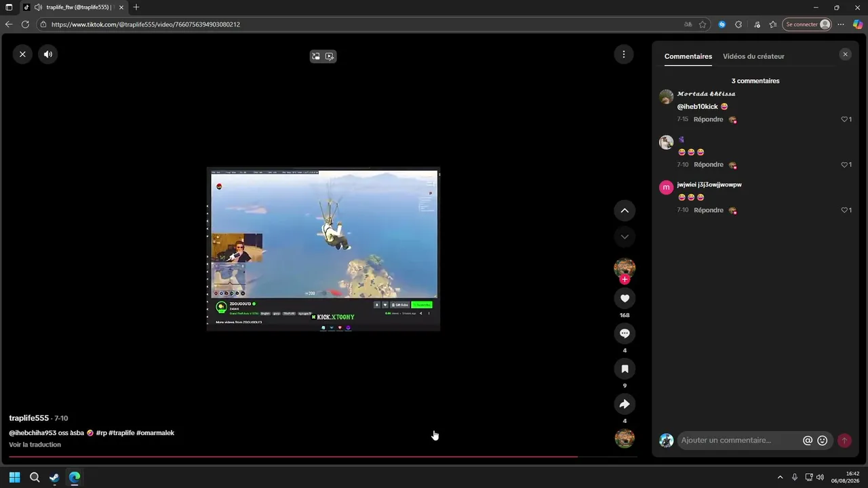Viewport: 868px width, 488px height.
Task: Click the 'Se connecter' profile button
Action: click(807, 24)
